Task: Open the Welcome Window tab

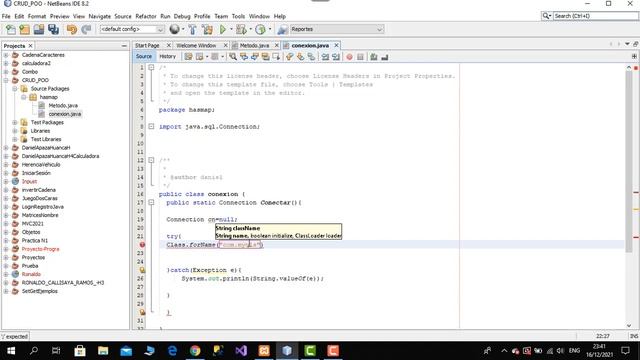Action: (196, 46)
